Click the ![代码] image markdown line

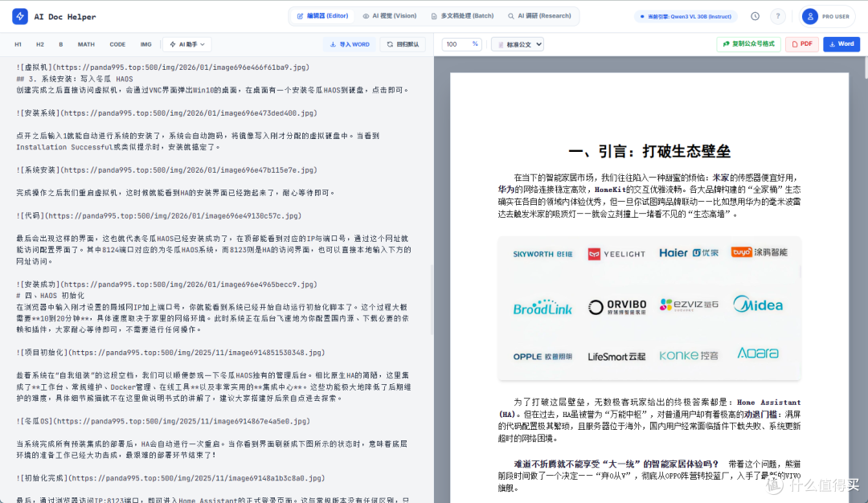159,216
